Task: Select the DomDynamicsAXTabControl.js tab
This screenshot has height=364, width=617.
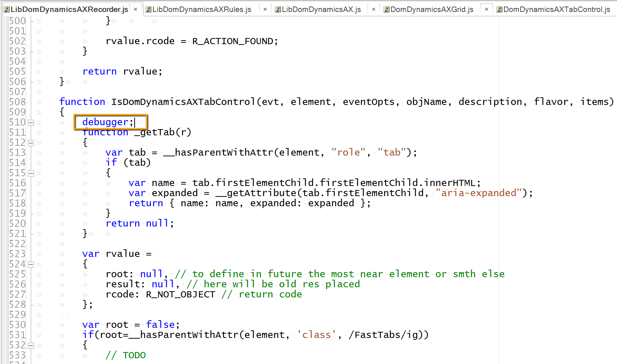Action: [x=556, y=9]
